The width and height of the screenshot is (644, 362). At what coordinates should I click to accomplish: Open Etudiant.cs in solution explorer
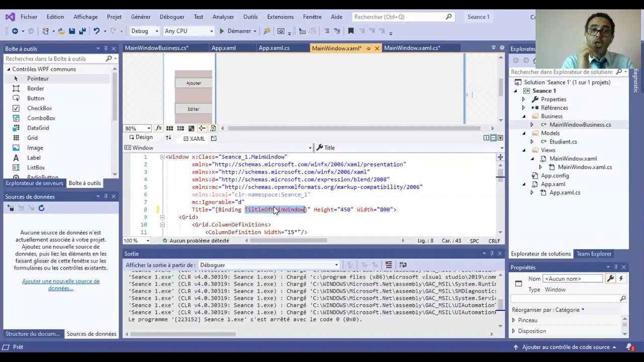562,142
